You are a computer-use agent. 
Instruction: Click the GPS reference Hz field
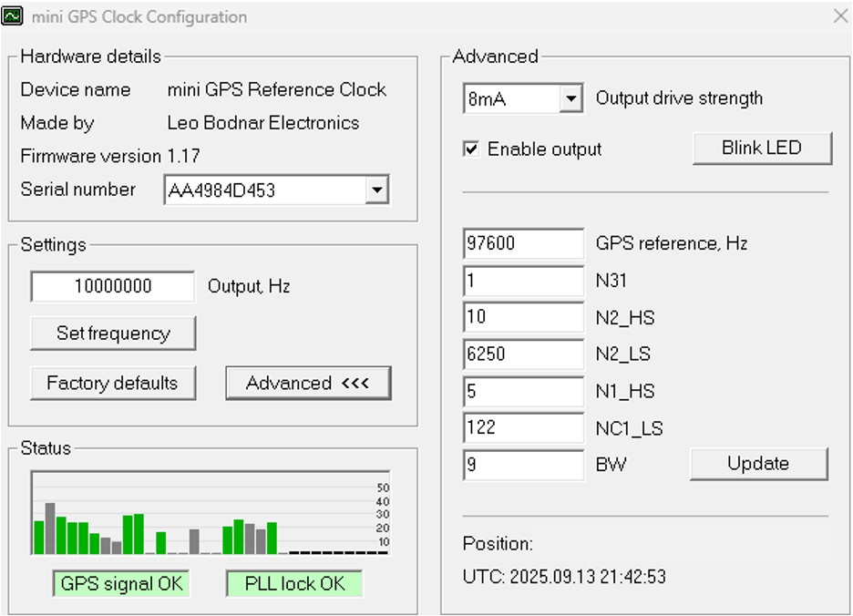pos(523,244)
